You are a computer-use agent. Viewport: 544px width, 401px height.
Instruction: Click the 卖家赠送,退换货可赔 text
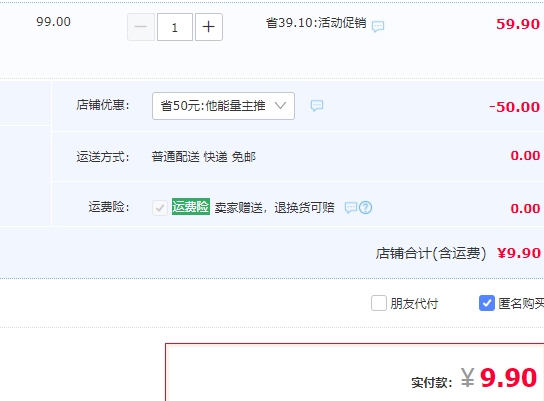pyautogui.click(x=274, y=208)
